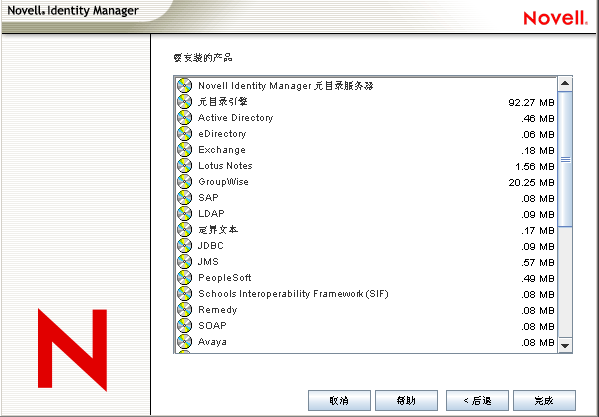
Task: Select the LDAP list entry
Action: tap(366, 214)
